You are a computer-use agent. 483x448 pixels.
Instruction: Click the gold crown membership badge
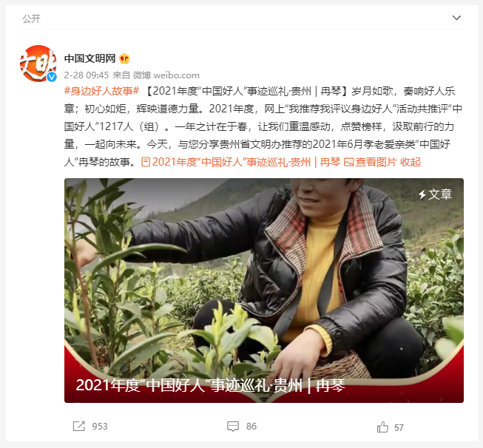click(124, 58)
